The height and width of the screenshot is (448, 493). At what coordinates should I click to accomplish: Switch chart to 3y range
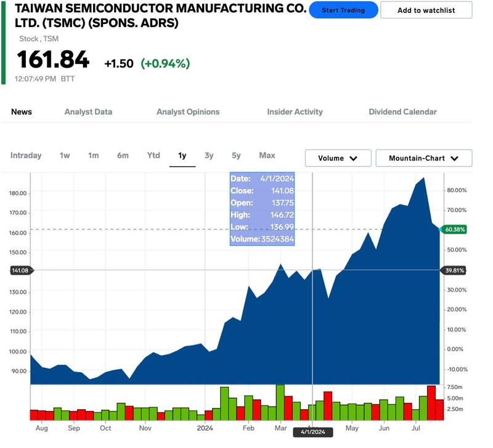coord(209,155)
